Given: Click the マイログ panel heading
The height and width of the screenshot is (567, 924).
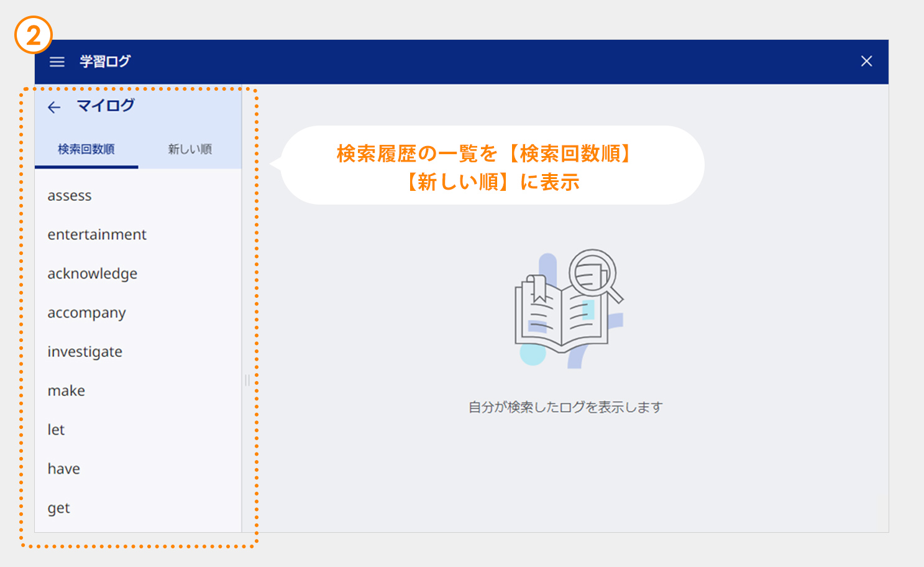Looking at the screenshot, I should (x=106, y=106).
